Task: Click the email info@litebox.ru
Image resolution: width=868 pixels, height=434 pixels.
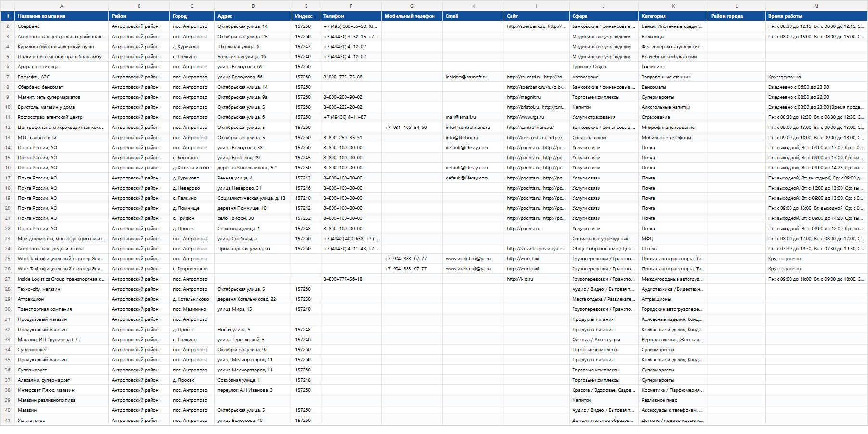Action: coord(473,138)
